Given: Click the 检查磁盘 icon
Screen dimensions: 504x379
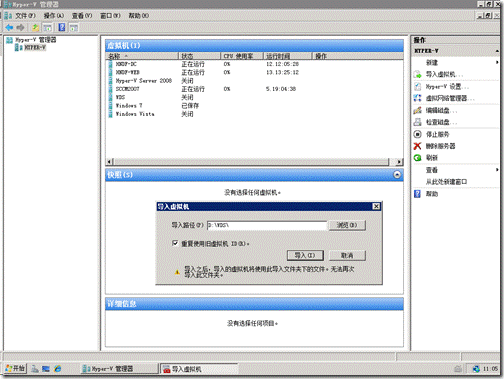Looking at the screenshot, I should click(x=417, y=122).
